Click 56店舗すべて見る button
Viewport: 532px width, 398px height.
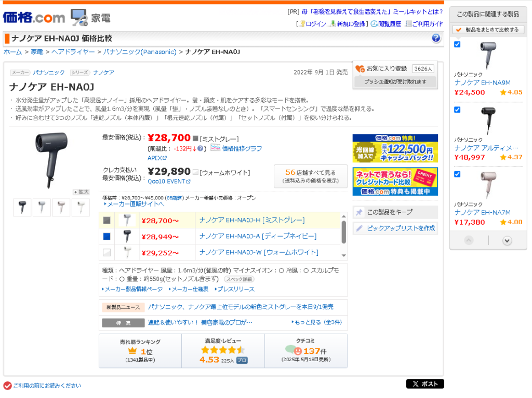(x=311, y=176)
